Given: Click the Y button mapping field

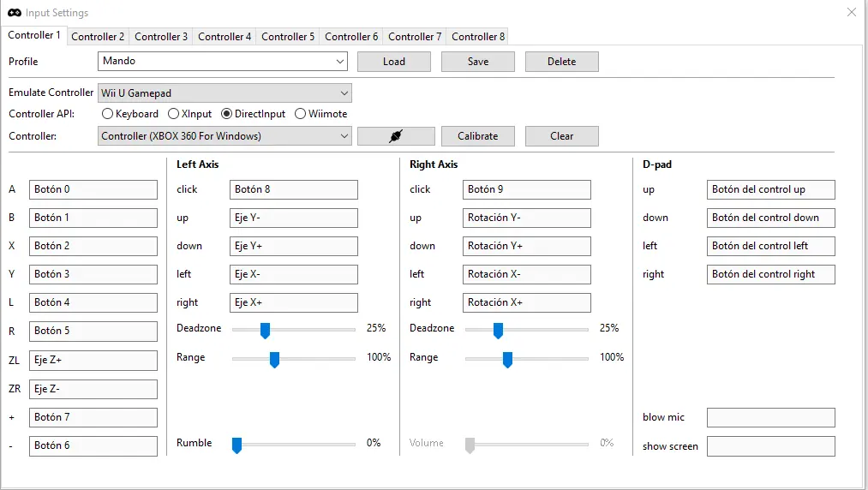Looking at the screenshot, I should (93, 274).
